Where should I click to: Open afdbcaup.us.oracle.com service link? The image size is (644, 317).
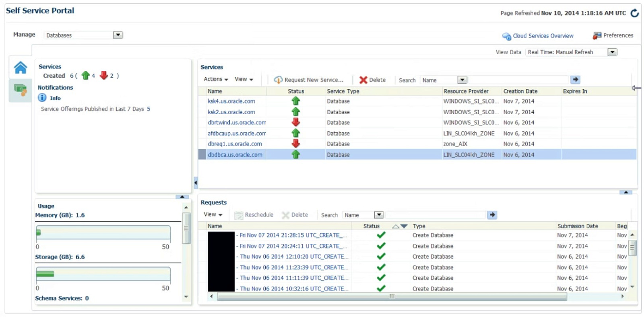pyautogui.click(x=237, y=133)
